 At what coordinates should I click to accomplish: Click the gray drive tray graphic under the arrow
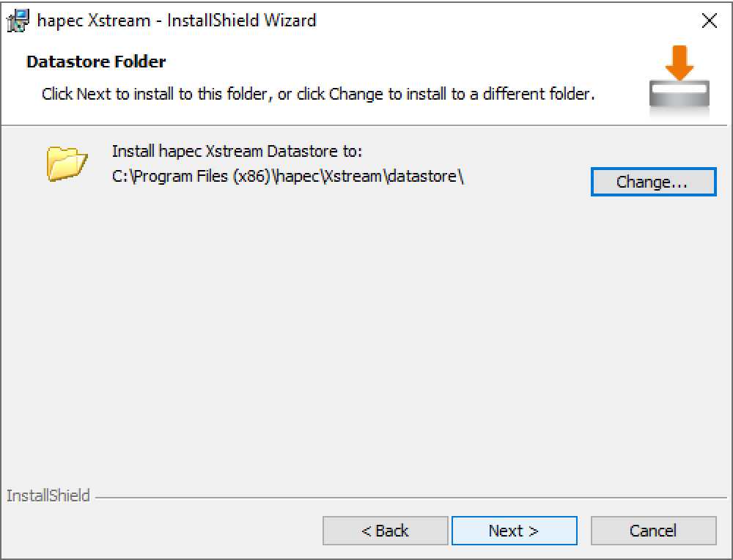[x=679, y=94]
